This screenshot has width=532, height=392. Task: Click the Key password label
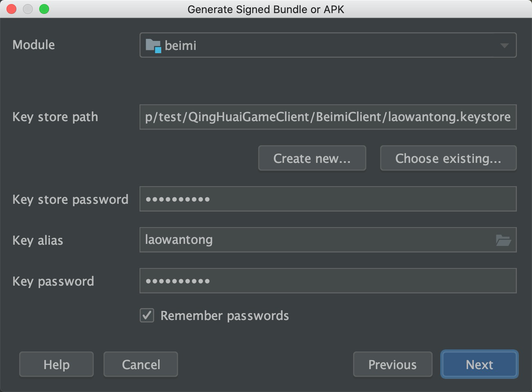53,281
